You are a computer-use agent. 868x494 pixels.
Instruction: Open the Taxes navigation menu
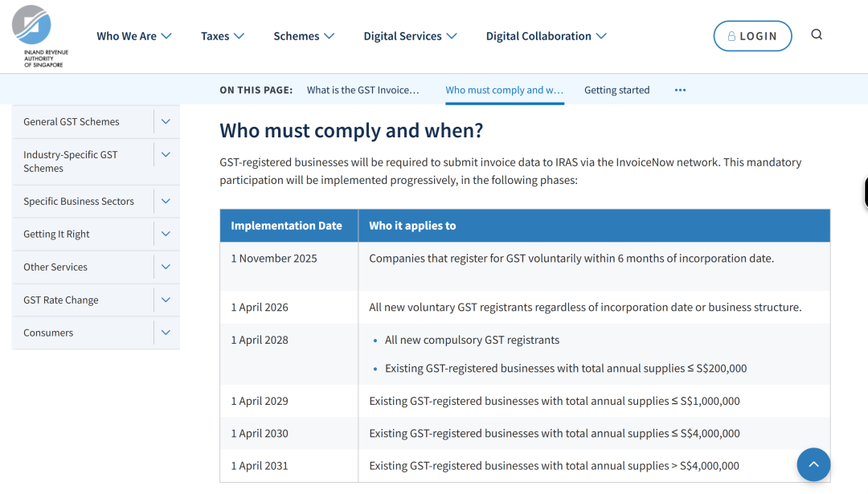[x=223, y=36]
